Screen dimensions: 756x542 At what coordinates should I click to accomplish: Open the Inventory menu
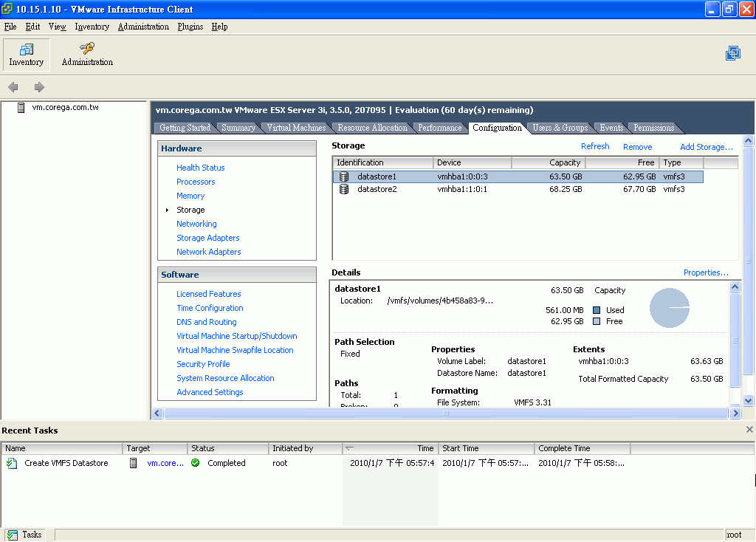92,27
